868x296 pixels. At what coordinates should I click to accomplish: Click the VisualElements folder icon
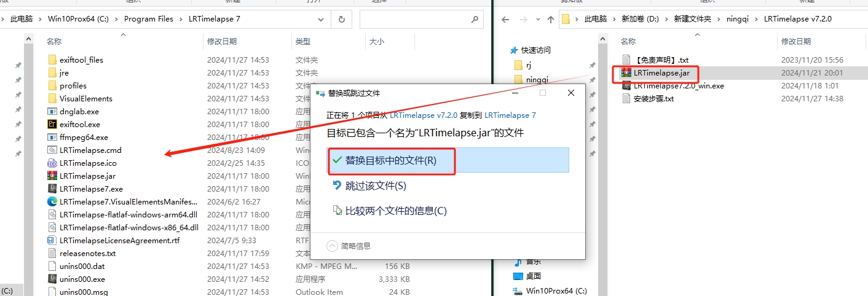[x=52, y=98]
